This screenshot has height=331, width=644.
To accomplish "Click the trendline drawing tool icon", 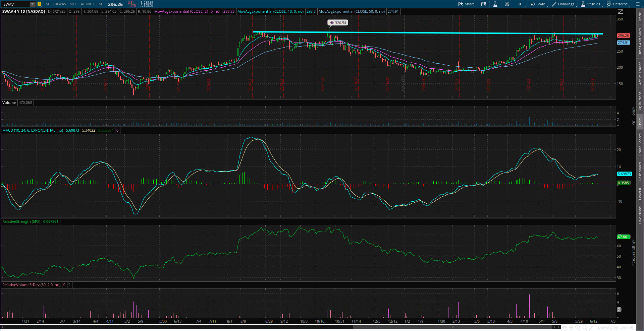I will pos(591,327).
